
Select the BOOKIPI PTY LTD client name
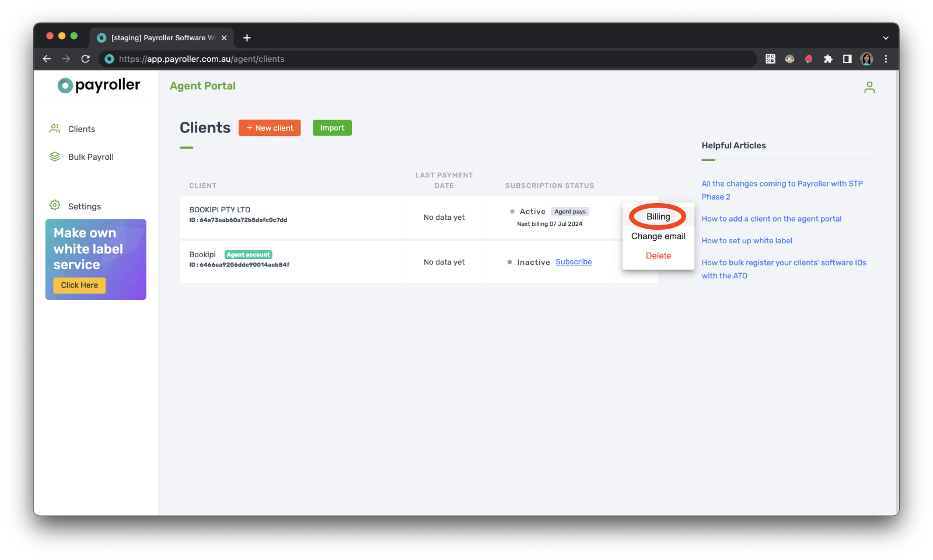pyautogui.click(x=219, y=209)
